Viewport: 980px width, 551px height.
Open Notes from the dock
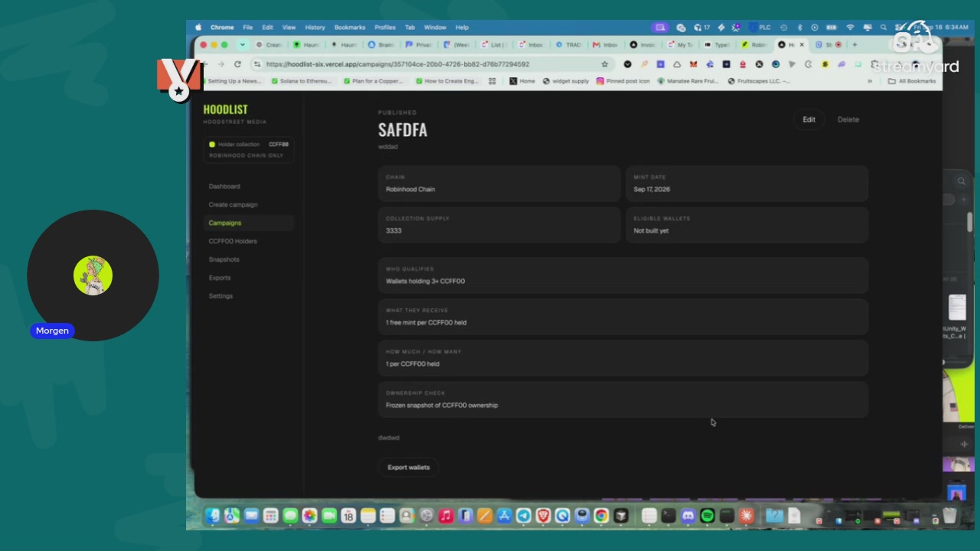(368, 516)
